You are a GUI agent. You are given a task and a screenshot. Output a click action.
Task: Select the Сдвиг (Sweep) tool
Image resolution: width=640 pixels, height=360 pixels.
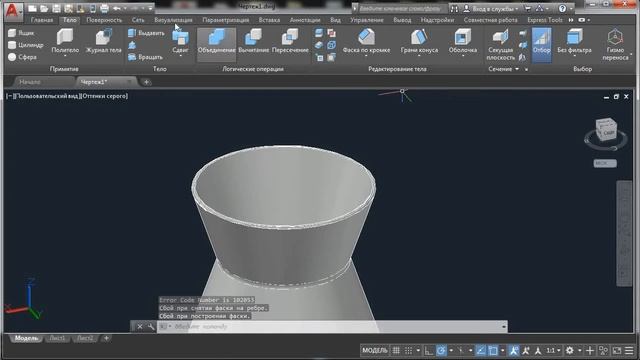pos(180,41)
